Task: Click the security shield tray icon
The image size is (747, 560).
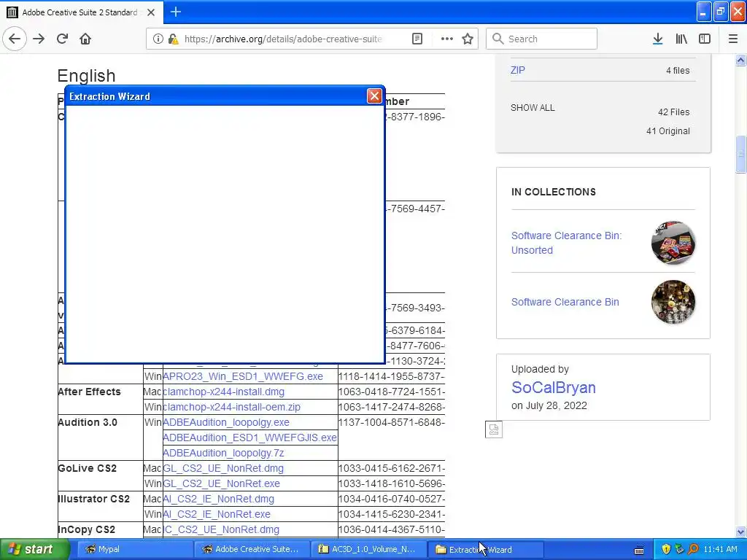Action: 666,550
